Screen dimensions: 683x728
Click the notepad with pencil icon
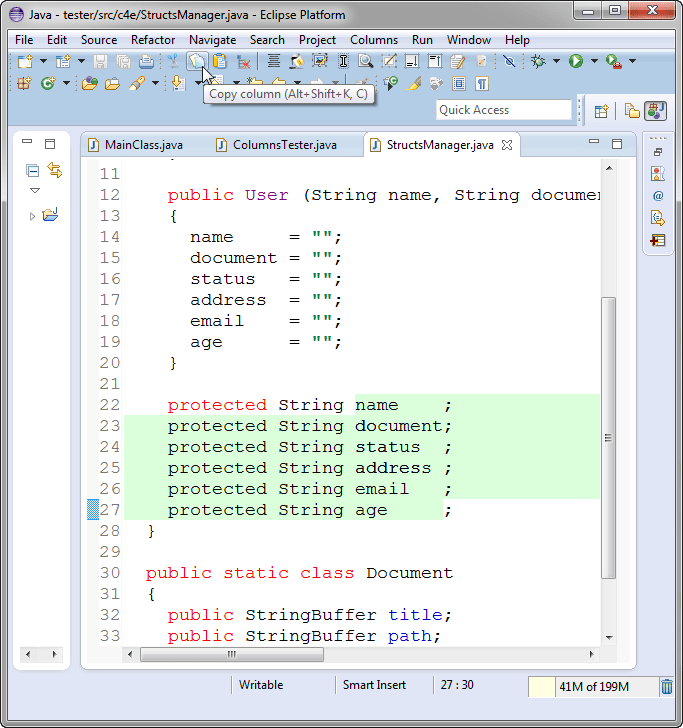coord(458,61)
